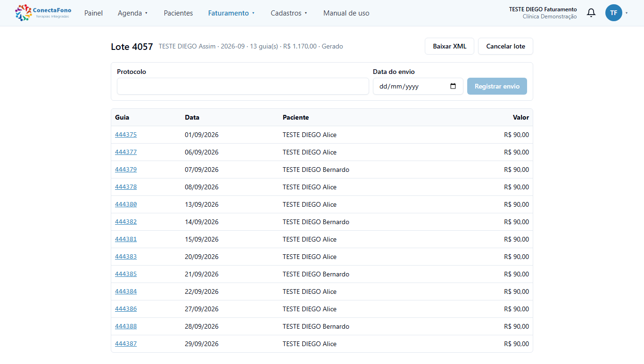
Task: Expand the Cadastros dropdown menu
Action: [289, 13]
